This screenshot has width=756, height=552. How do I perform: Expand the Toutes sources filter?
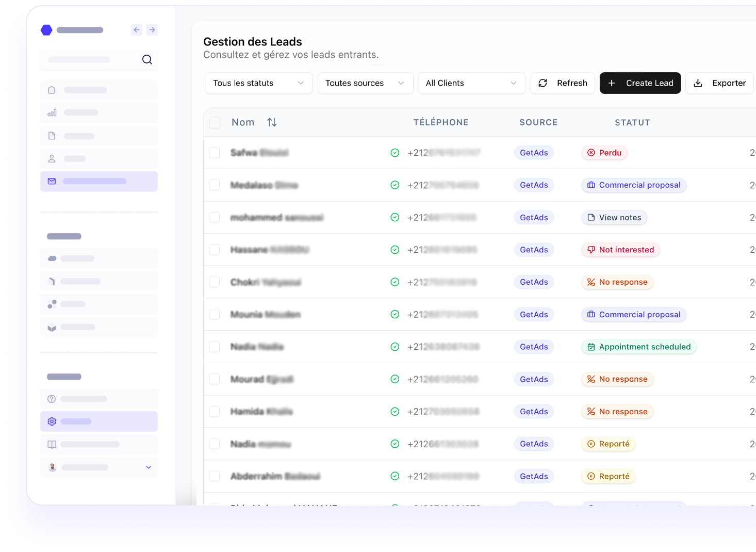point(365,83)
